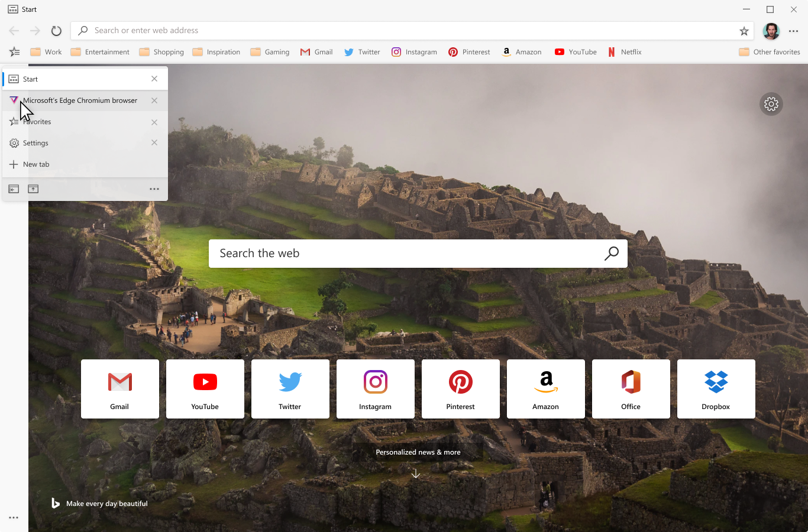
Task: Close the Start tab
Action: click(154, 79)
